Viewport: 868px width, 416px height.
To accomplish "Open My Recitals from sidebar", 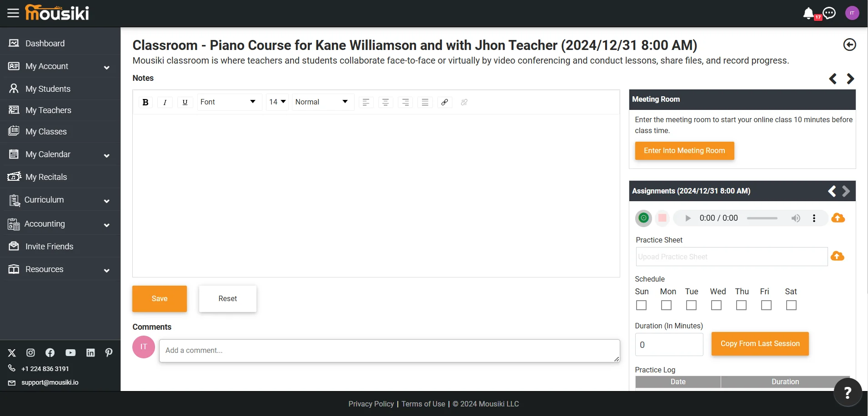I will coord(46,177).
